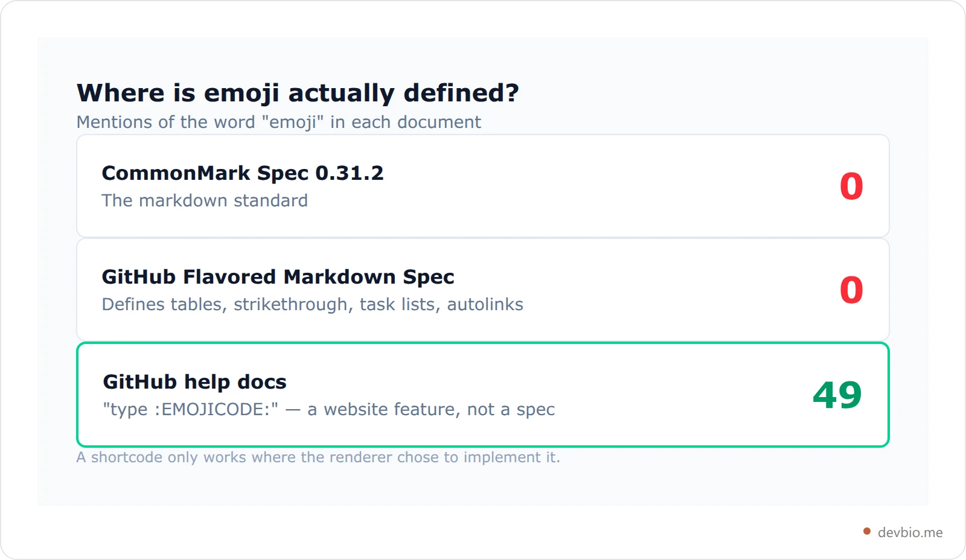
Task: Select the "GitHub help docs" title
Action: click(x=194, y=382)
